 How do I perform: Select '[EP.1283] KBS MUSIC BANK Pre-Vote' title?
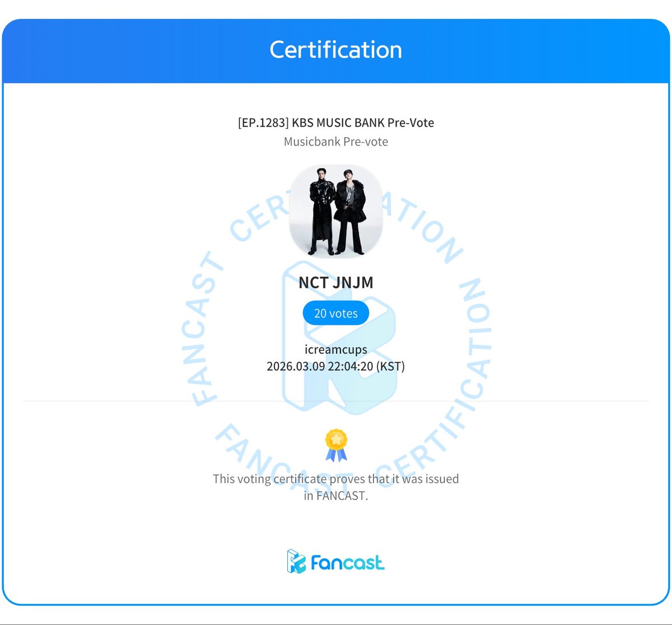[336, 122]
